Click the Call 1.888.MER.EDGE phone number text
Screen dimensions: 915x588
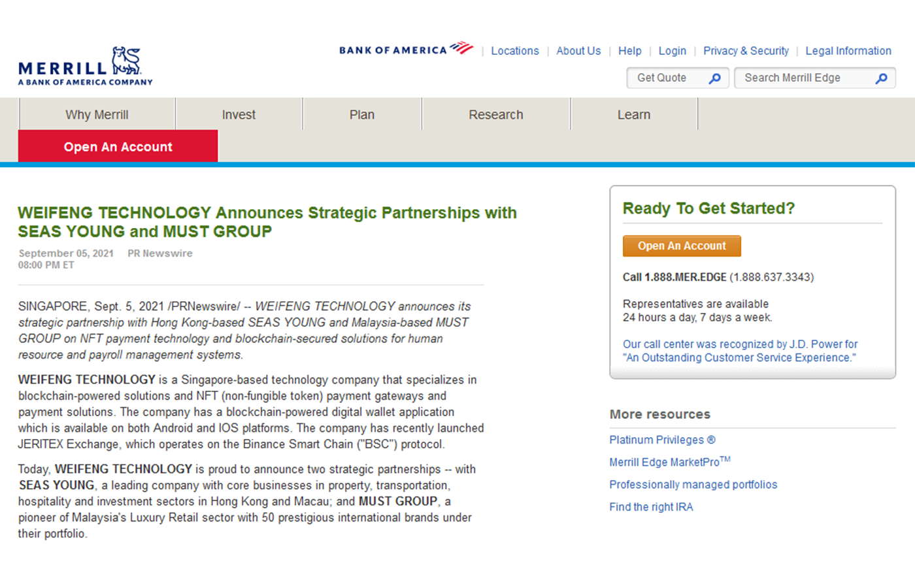[x=718, y=277]
